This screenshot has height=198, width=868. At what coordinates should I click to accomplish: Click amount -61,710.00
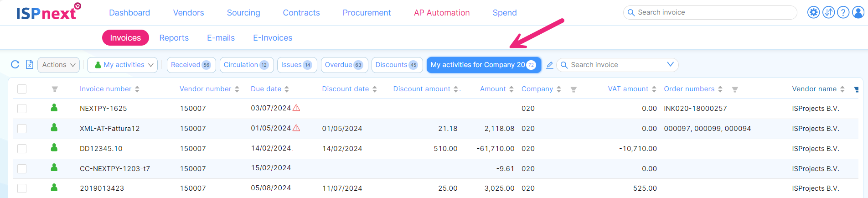[496, 149]
